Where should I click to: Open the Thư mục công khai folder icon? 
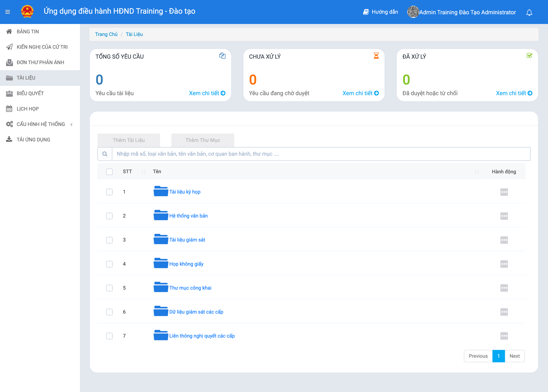[x=161, y=287]
